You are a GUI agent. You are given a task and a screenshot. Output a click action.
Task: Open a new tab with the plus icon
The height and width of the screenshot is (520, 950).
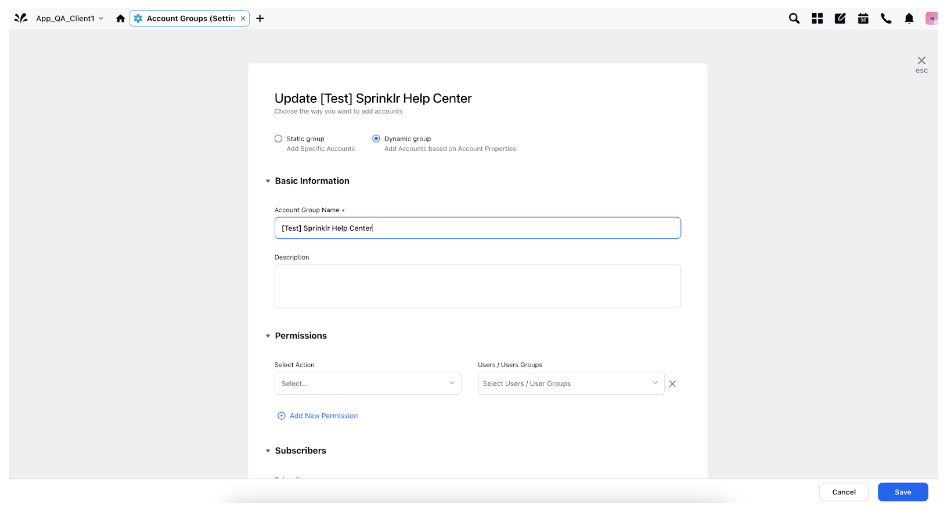coord(260,18)
